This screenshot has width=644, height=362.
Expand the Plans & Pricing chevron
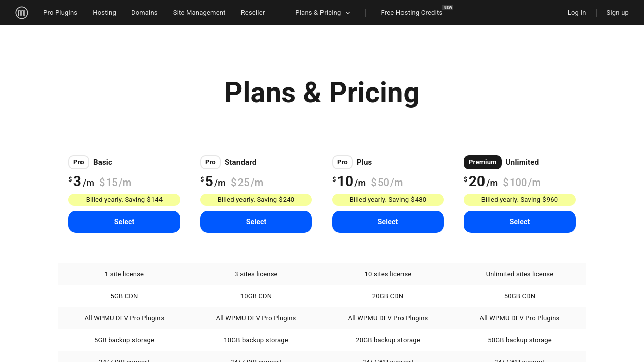[348, 13]
